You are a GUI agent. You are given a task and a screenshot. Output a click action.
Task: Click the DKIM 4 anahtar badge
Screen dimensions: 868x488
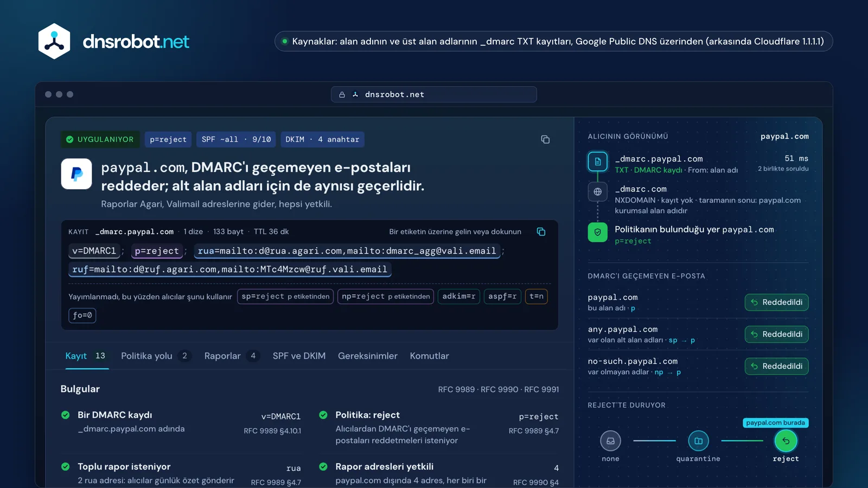pyautogui.click(x=322, y=139)
